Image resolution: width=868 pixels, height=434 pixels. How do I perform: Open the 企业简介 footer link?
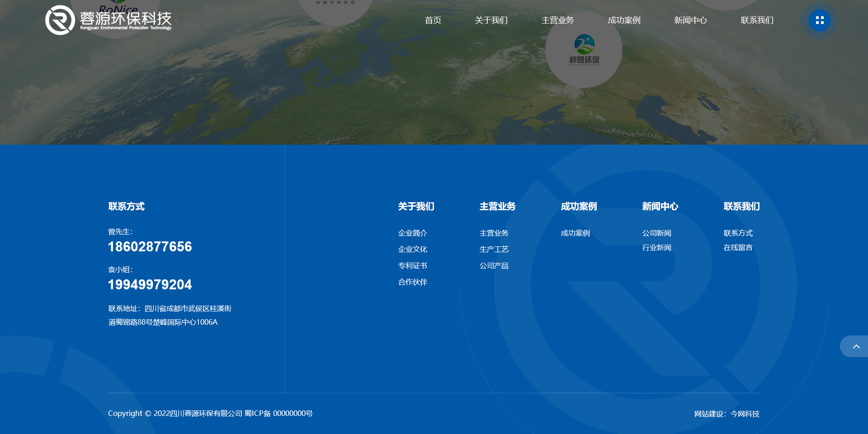click(x=412, y=233)
